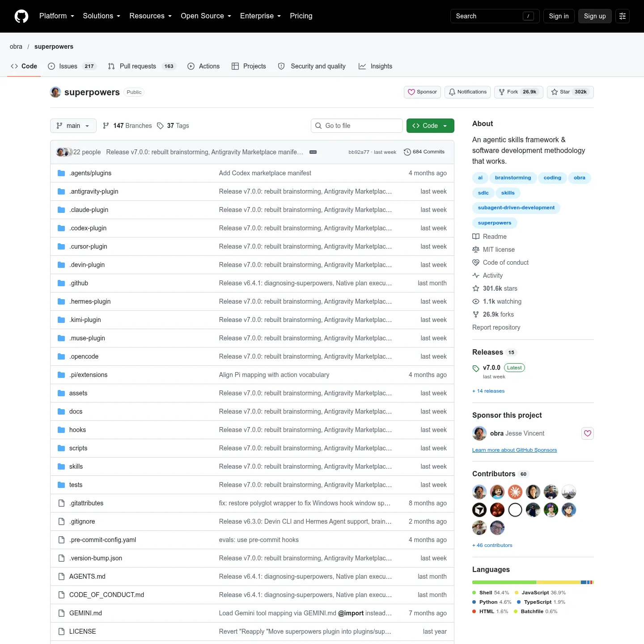Open the 684 Commits history icon
The width and height of the screenshot is (644, 644).
[407, 152]
